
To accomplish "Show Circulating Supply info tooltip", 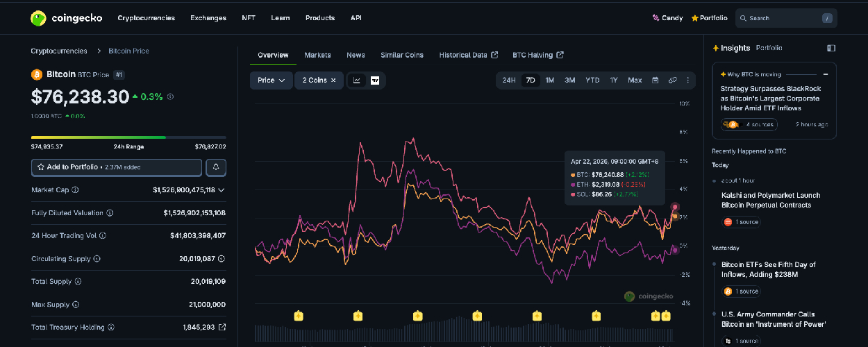I will tap(97, 259).
